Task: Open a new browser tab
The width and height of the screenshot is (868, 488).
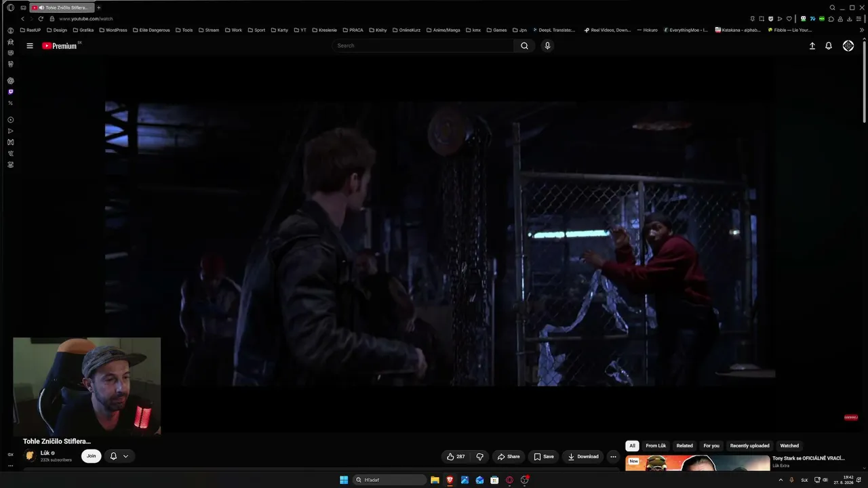Action: 99,7
